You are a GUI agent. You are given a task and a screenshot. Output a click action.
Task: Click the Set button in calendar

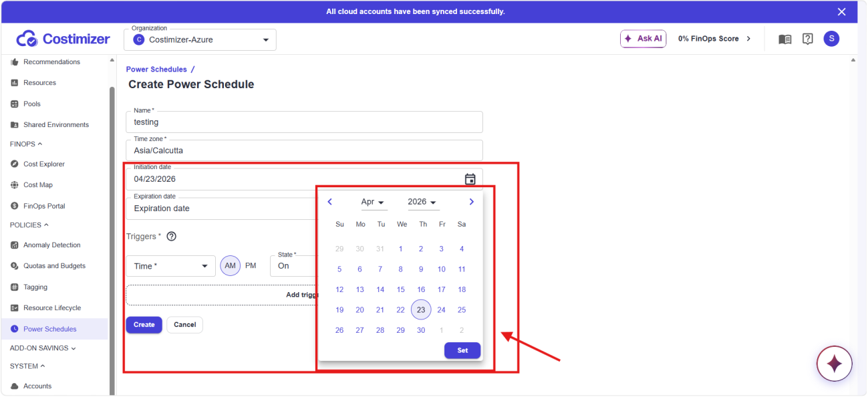[x=462, y=350]
